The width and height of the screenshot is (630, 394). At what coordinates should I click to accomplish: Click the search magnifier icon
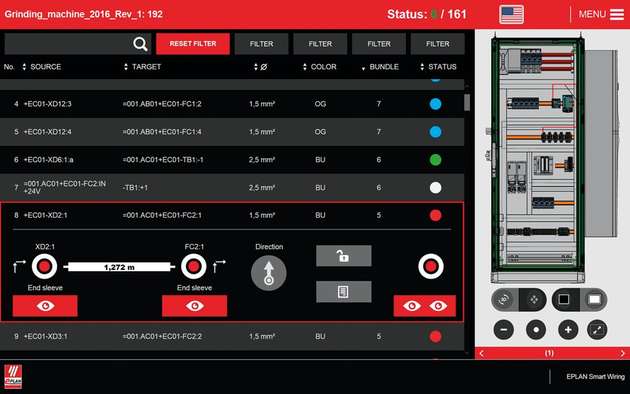(x=140, y=44)
